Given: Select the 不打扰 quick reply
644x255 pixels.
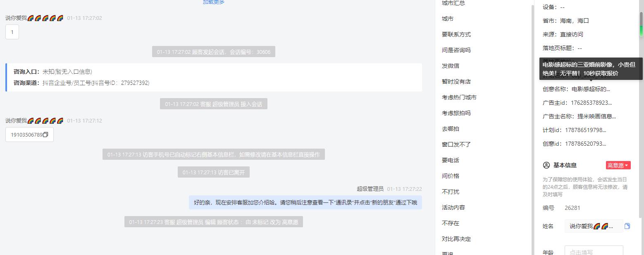Looking at the screenshot, I should click(451, 192).
